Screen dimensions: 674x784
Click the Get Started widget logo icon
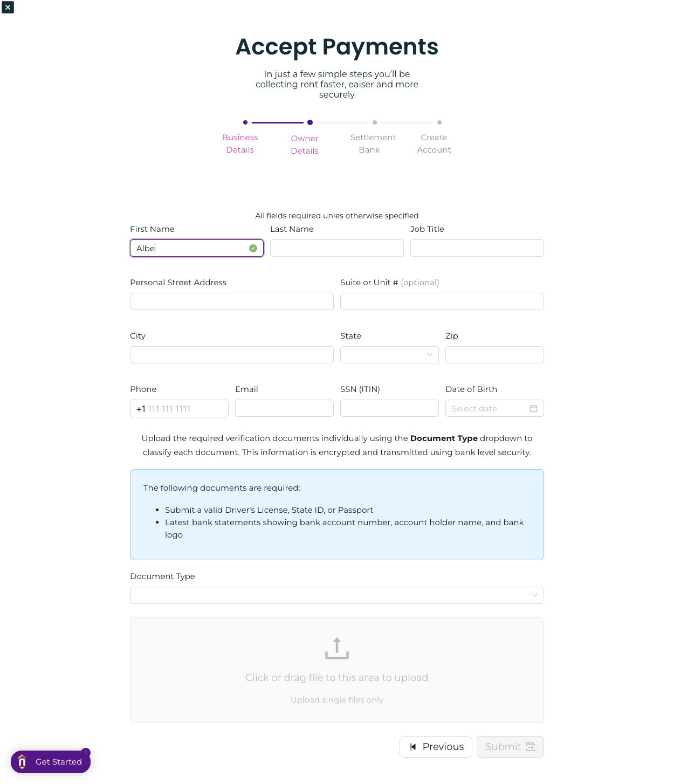(22, 762)
